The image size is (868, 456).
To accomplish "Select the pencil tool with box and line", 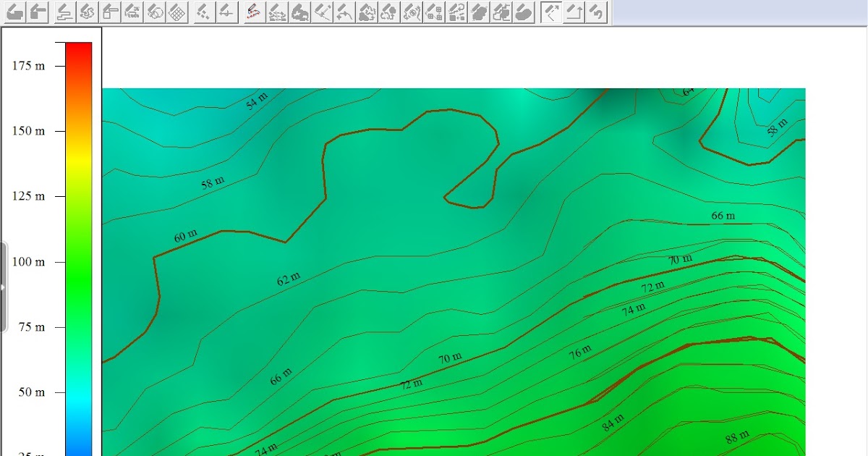I will click(110, 12).
